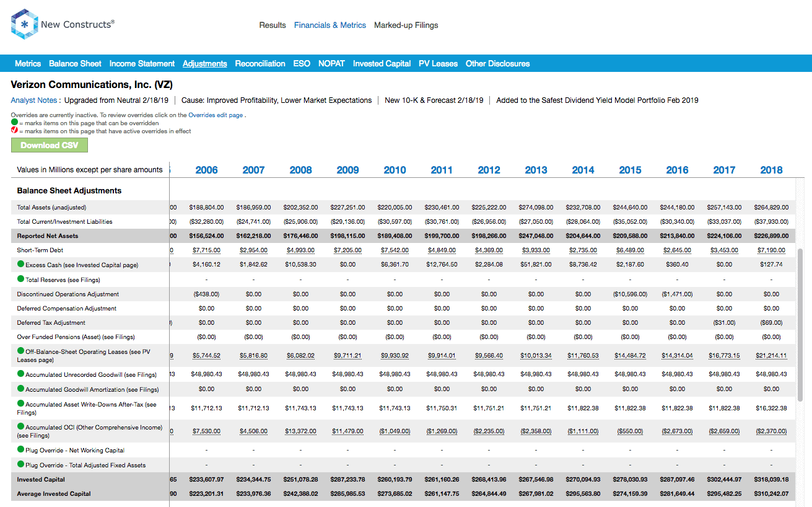Viewport: 812px width, 507px height.
Task: Open 2018 Short-Term Debt value $7,190.00
Action: point(771,250)
